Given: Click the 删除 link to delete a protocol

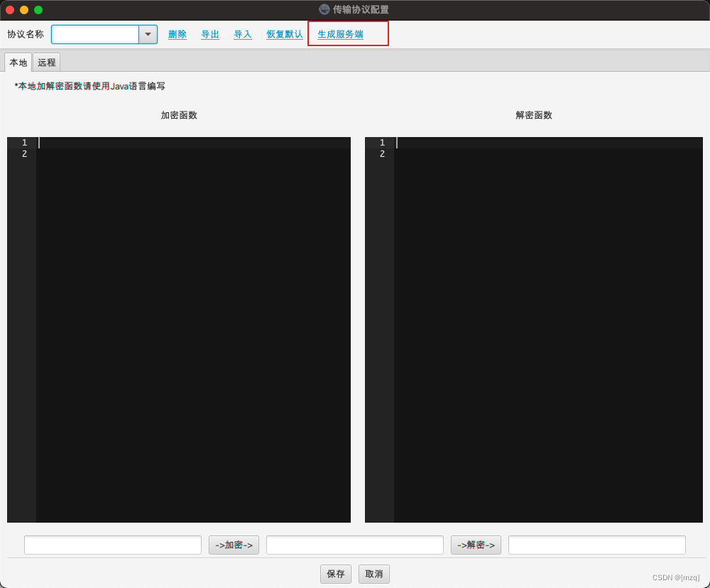Looking at the screenshot, I should (x=177, y=33).
